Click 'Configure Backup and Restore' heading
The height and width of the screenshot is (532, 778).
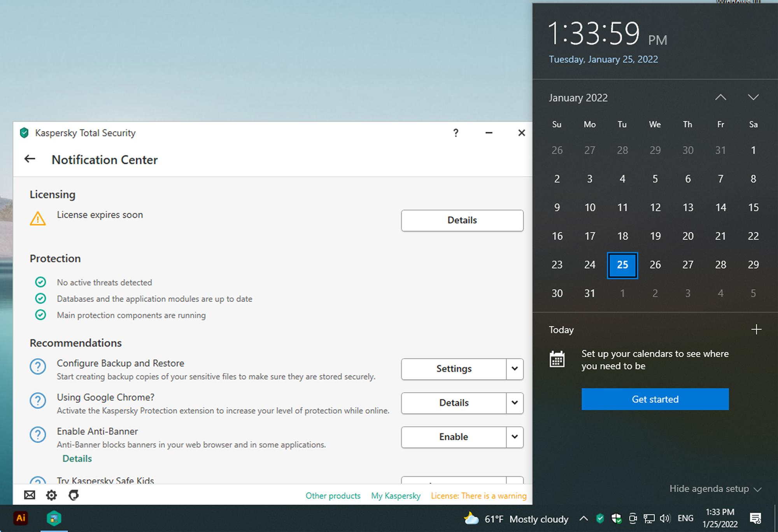[121, 363]
